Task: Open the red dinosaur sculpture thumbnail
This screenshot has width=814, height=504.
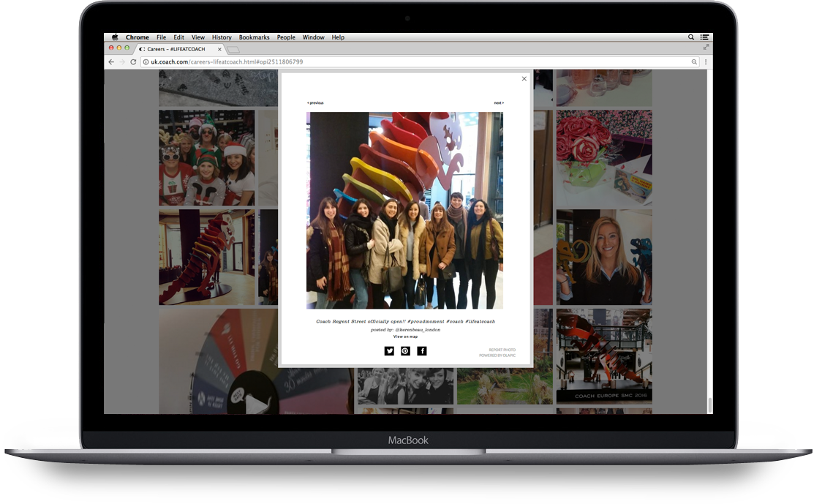Action: (x=207, y=257)
